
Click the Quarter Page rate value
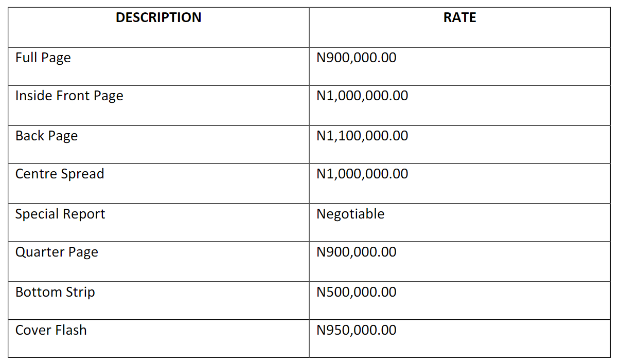tap(357, 252)
